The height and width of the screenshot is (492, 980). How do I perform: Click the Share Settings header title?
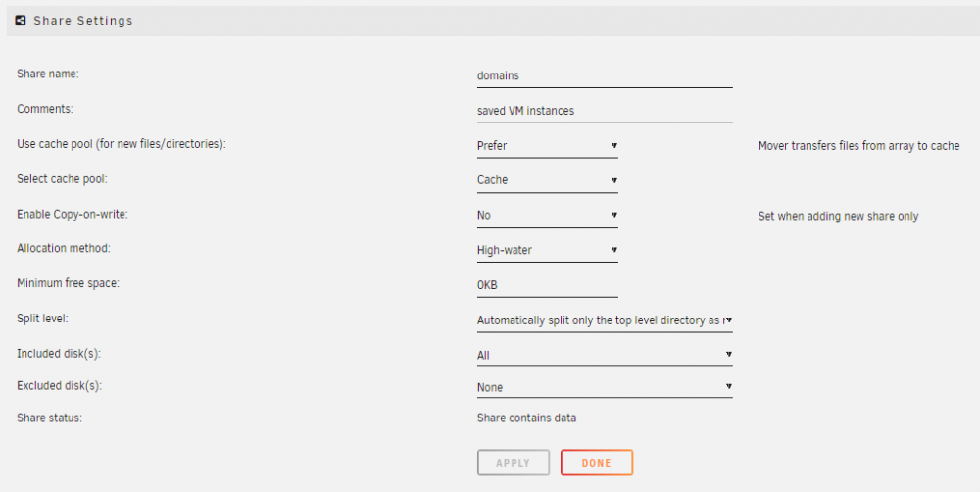(83, 21)
